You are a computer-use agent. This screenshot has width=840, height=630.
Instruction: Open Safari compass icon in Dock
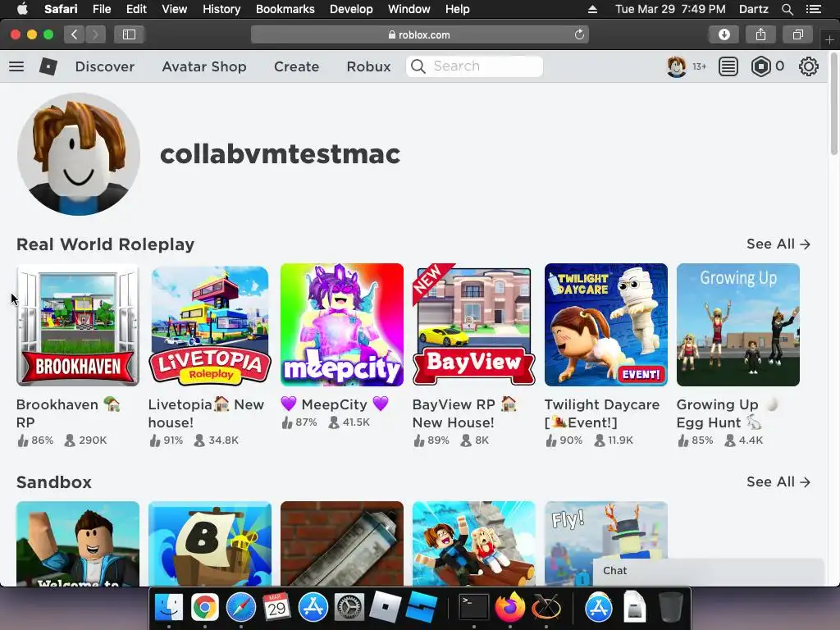241,607
